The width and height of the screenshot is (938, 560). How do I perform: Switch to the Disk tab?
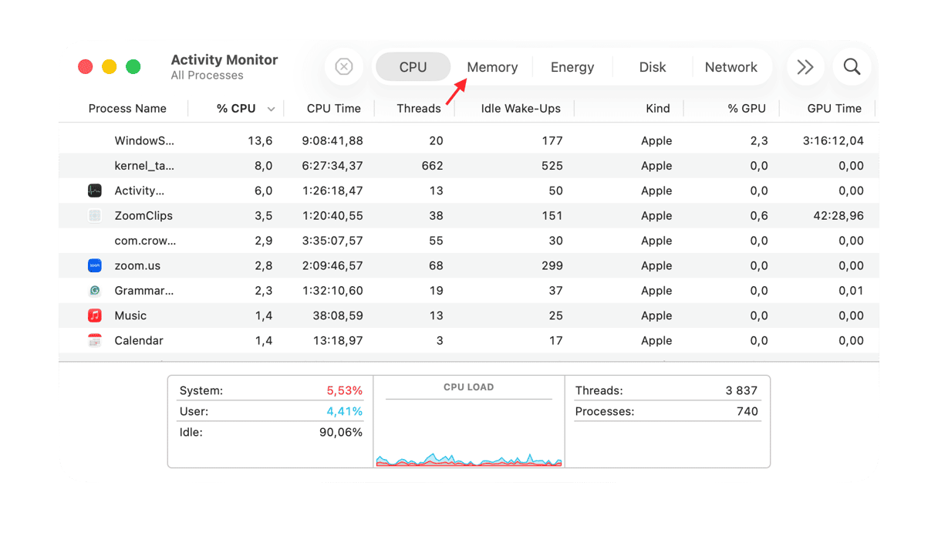[653, 67]
